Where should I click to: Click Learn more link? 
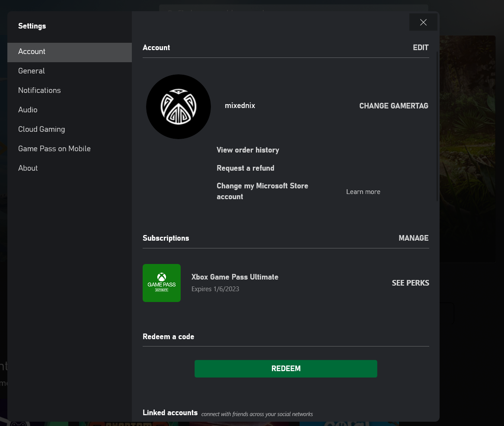(363, 192)
